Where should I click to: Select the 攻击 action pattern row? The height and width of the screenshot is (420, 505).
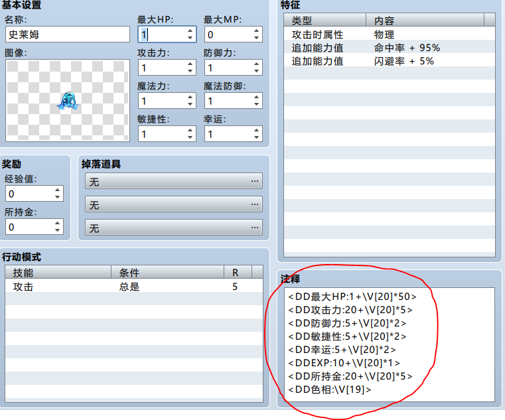tap(134, 287)
